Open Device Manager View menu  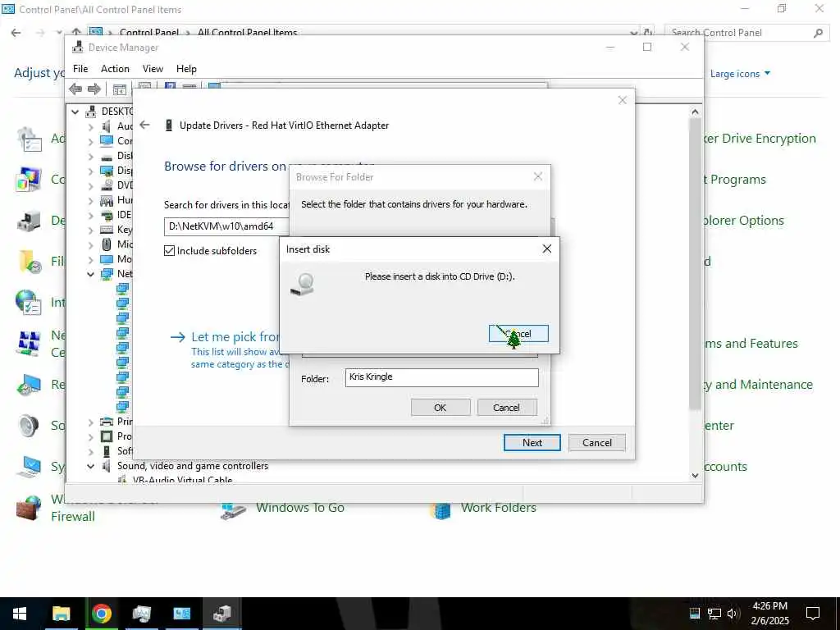tap(153, 69)
